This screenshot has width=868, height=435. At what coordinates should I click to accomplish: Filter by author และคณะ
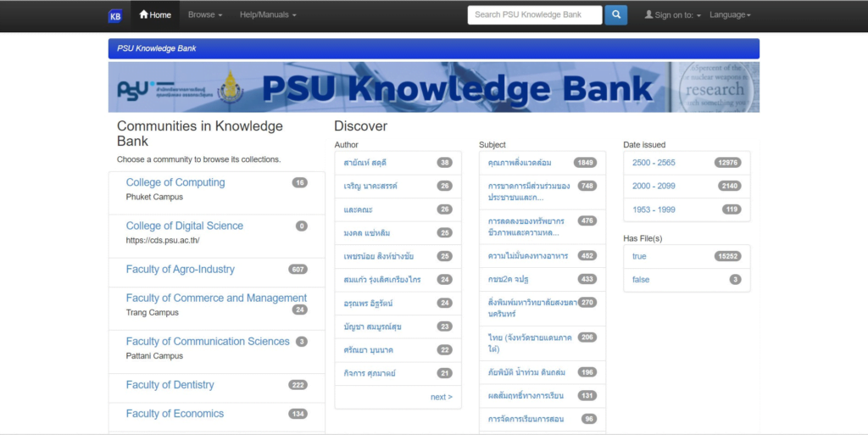click(359, 209)
